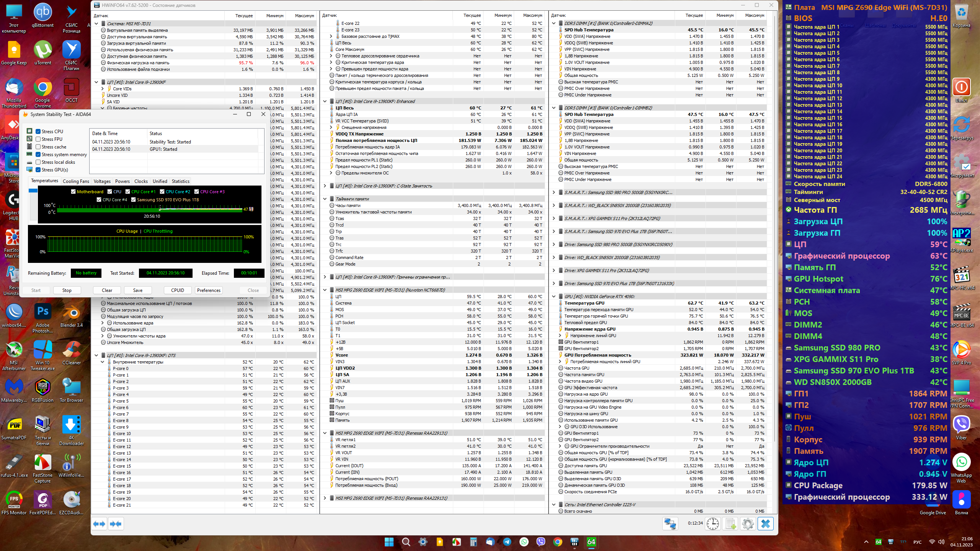The image size is (980, 551).
Task: Open the AIDA64 icon in the taskbar
Action: click(591, 542)
